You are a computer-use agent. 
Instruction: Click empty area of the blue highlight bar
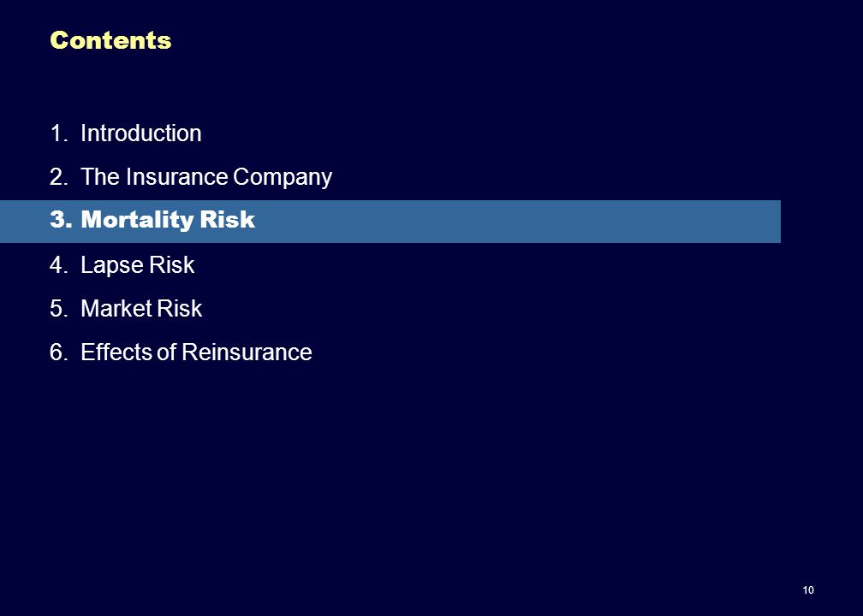[517, 222]
